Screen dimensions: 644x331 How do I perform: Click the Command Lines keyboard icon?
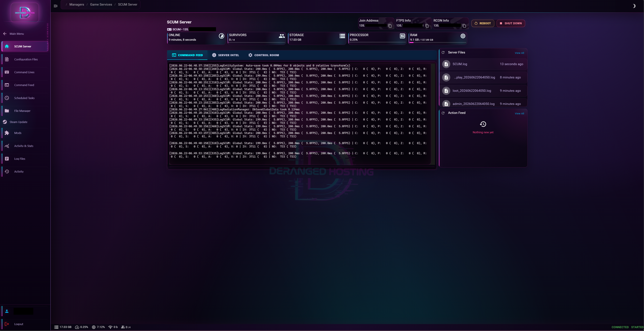click(x=7, y=72)
